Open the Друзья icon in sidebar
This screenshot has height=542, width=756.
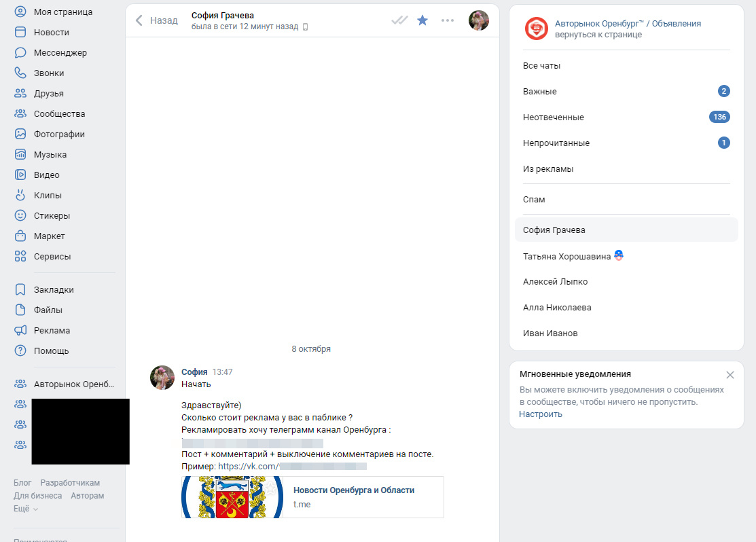click(20, 93)
